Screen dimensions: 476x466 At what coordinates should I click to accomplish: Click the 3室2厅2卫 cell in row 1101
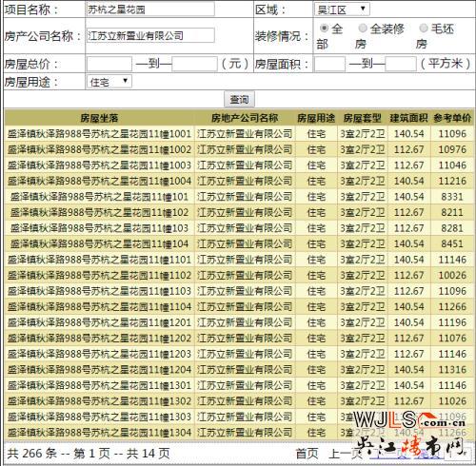(x=362, y=260)
